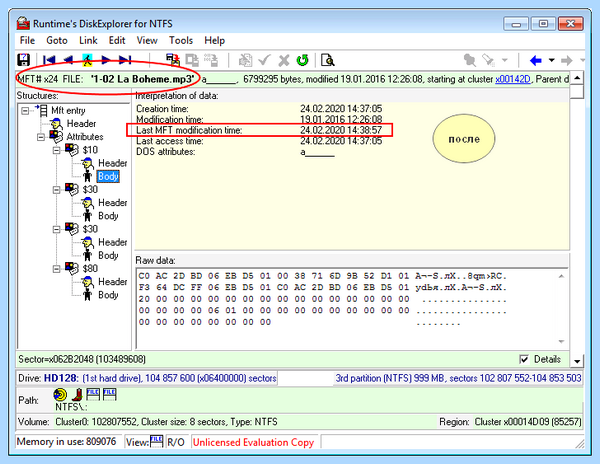Click the walking figure Goto icon
The height and width of the screenshot is (464, 600).
(87, 60)
